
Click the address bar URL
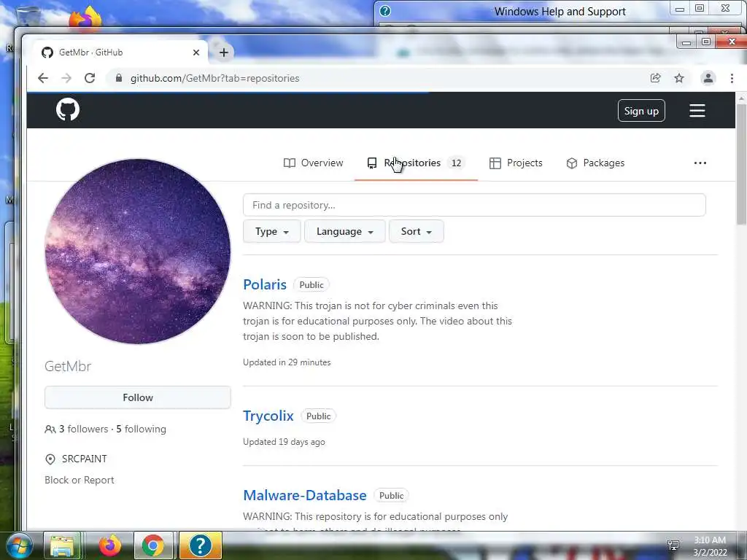215,78
